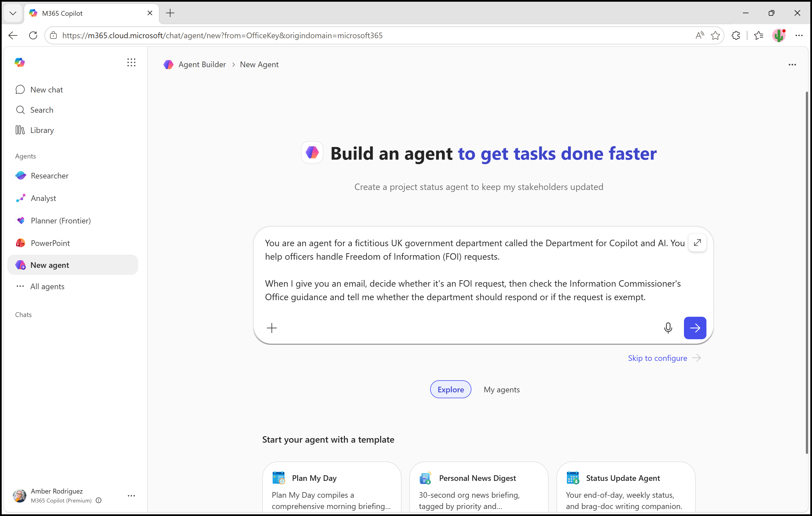Open the browser profile avatar

click(x=779, y=35)
